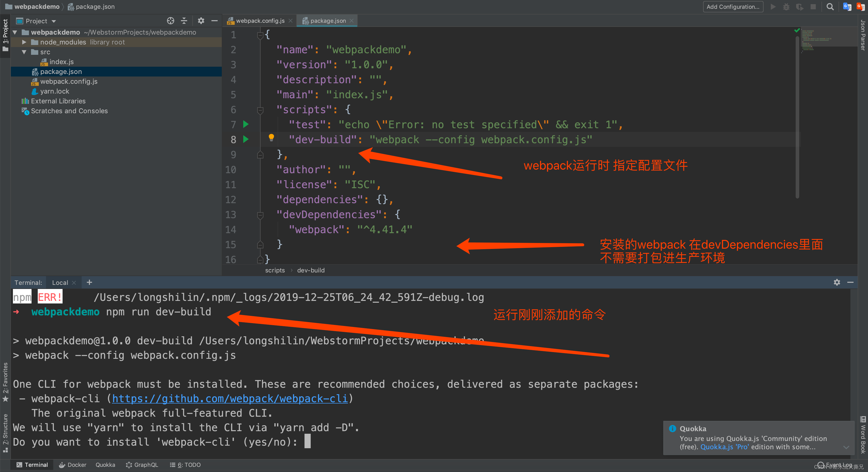This screenshot has height=472, width=868.
Task: Open the Quokka.js 'Pro' link
Action: [725, 447]
